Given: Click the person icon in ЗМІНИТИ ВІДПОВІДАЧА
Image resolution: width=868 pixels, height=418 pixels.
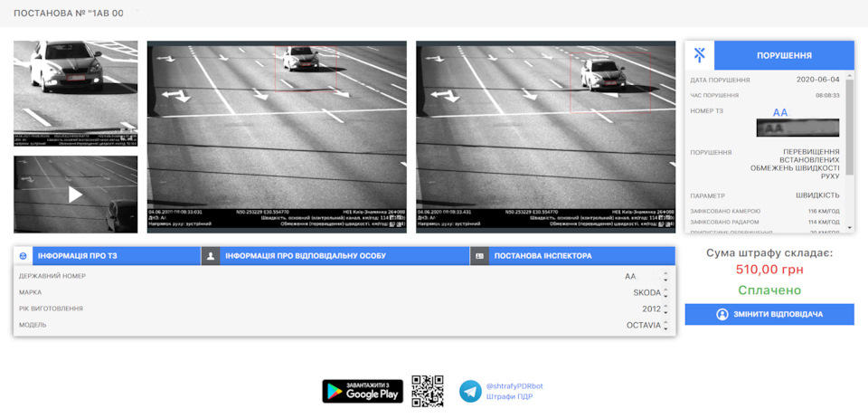Looking at the screenshot, I should 722,315.
